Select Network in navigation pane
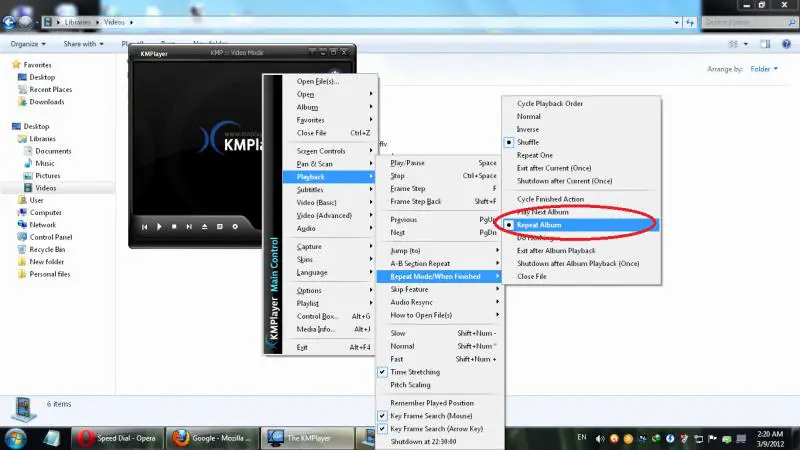 pos(42,225)
